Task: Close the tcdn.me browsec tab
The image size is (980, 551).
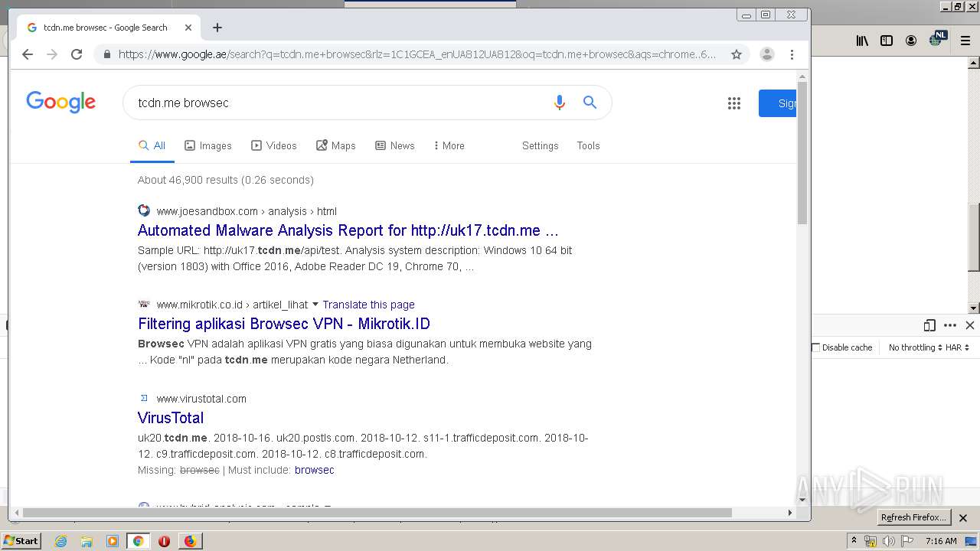Action: [188, 28]
